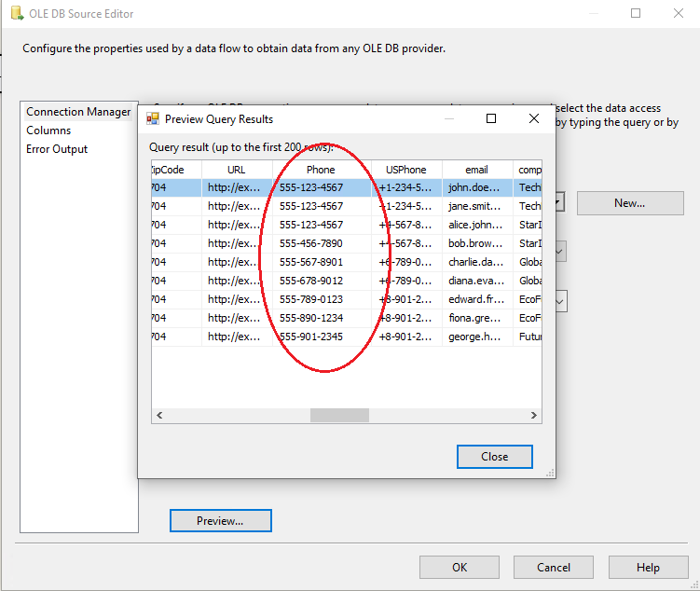Click the Phone column header
The width and height of the screenshot is (700, 591).
pyautogui.click(x=321, y=170)
